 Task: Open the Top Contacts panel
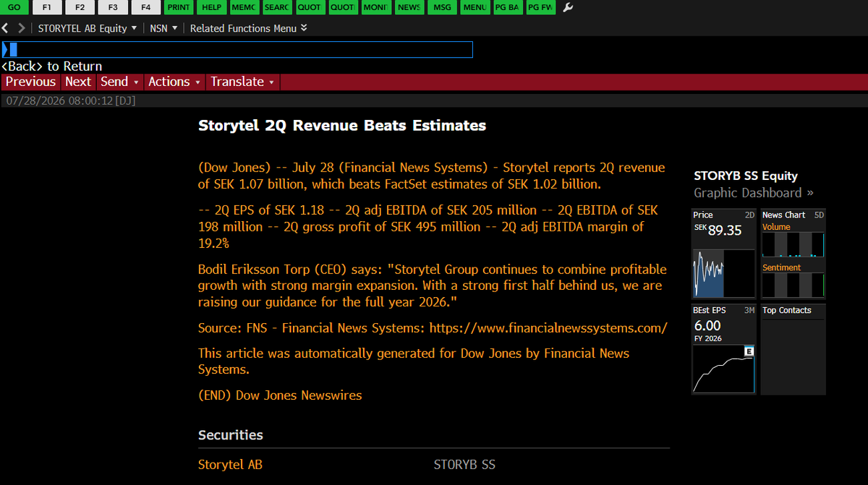click(793, 349)
